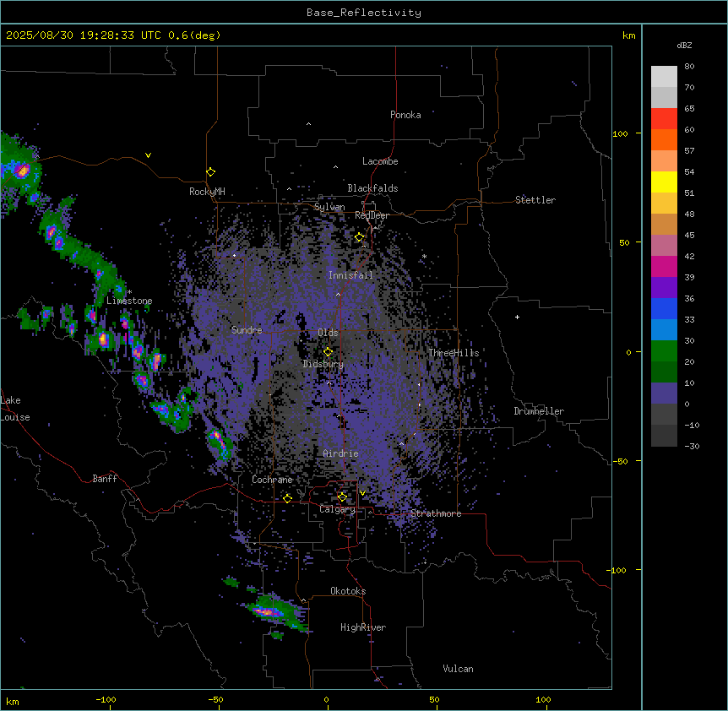Viewport: 728px width, 711px height.
Task: Click the storm cell at far northwest edge
Action: (21, 171)
